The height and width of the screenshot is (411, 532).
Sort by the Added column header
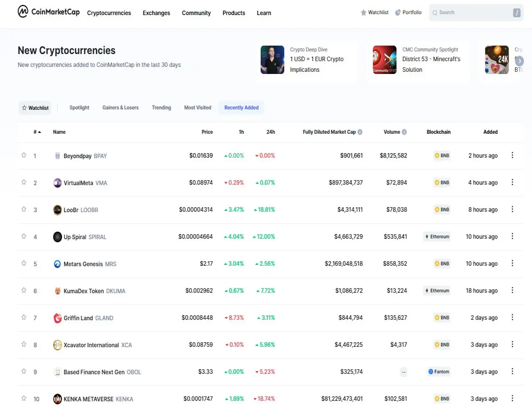point(490,132)
